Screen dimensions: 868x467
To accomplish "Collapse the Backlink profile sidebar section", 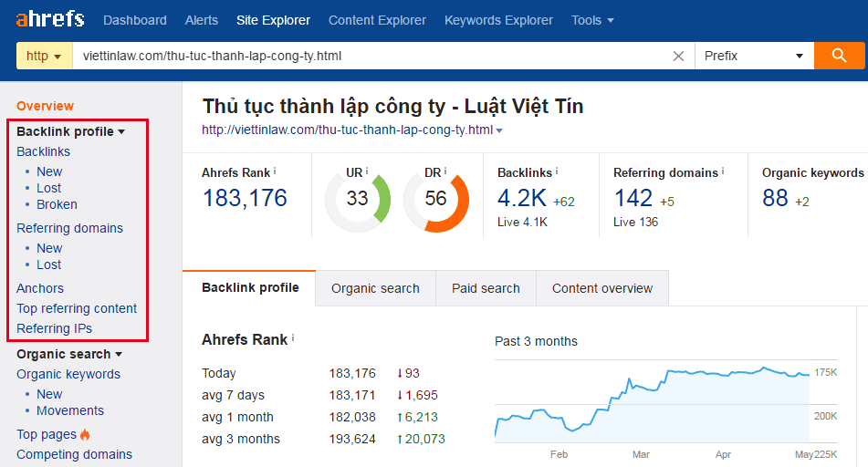I will (x=70, y=131).
